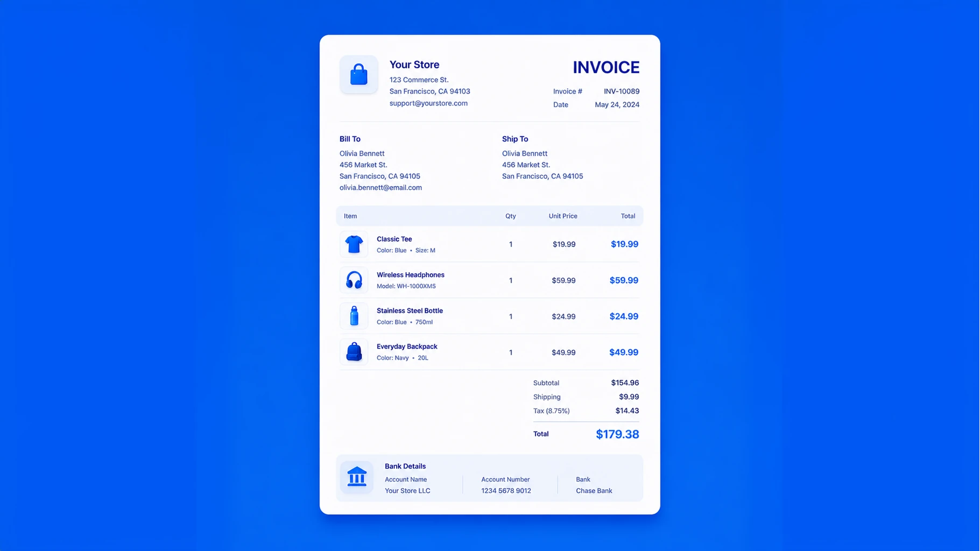Click the $24.99 bottle line total
This screenshot has height=551, width=980.
624,316
